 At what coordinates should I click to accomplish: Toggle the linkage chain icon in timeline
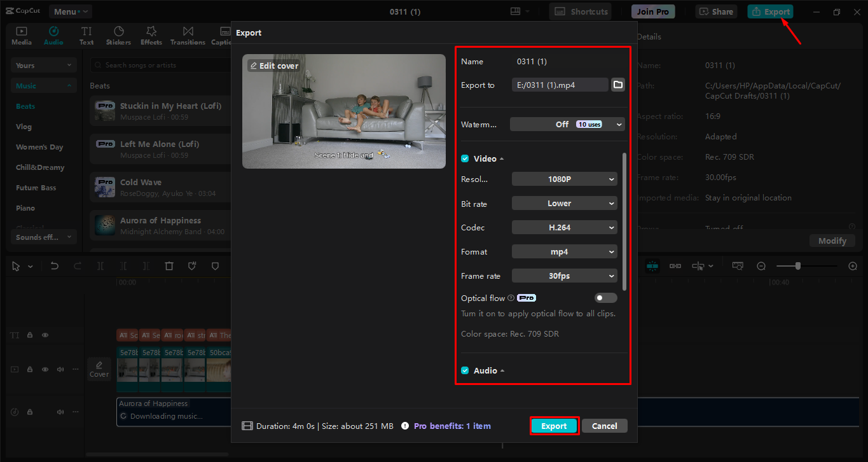(675, 266)
